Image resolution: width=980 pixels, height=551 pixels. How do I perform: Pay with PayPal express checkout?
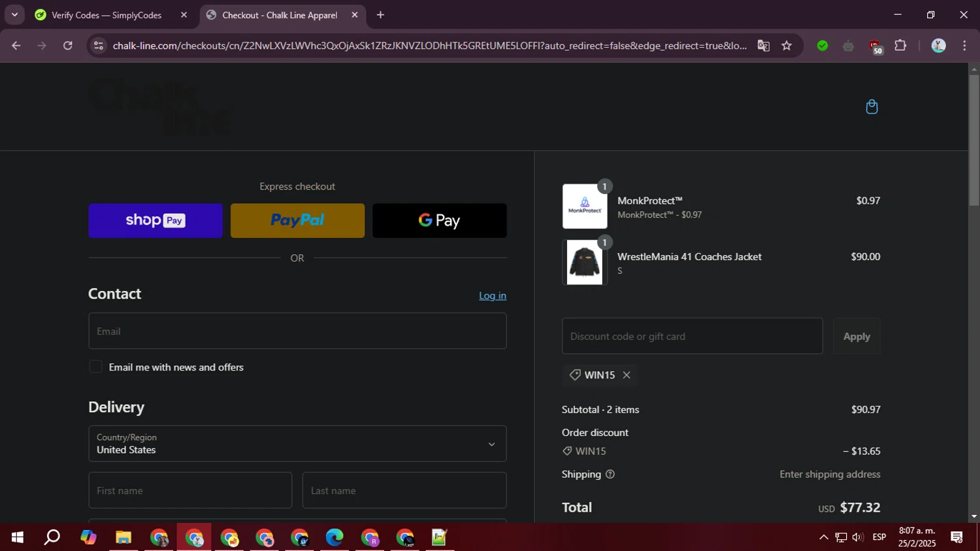coord(297,220)
